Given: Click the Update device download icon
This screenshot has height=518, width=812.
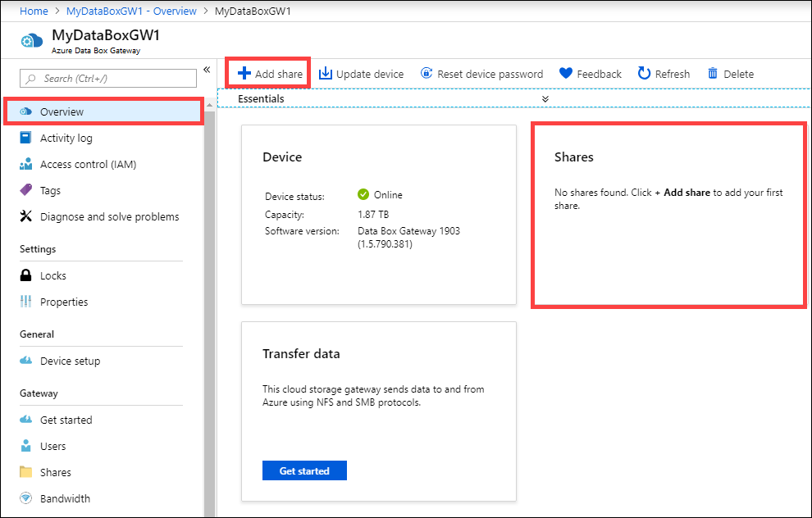Looking at the screenshot, I should pyautogui.click(x=326, y=74).
